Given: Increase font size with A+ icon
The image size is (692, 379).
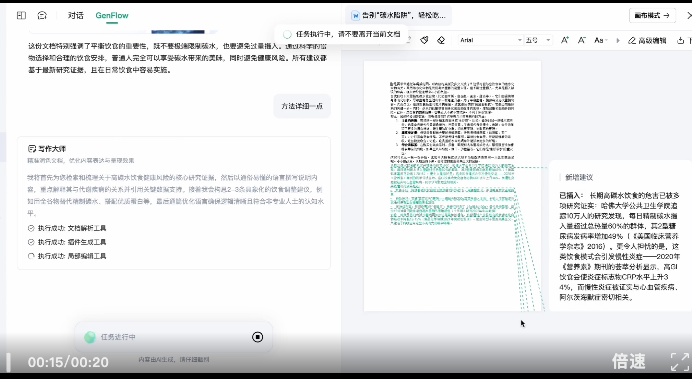Looking at the screenshot, I should coord(564,40).
